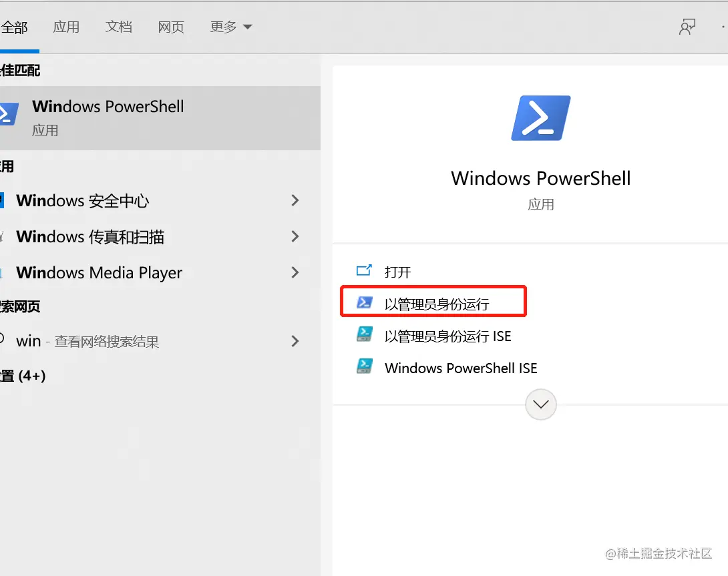Switch to the 应用 tab
This screenshot has width=728, height=576.
pyautogui.click(x=66, y=27)
